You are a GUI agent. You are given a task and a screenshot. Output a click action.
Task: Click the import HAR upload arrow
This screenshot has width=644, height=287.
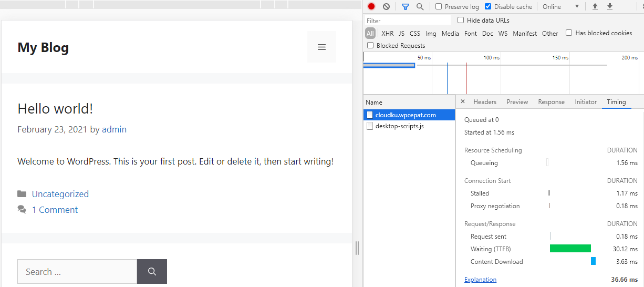click(x=595, y=7)
